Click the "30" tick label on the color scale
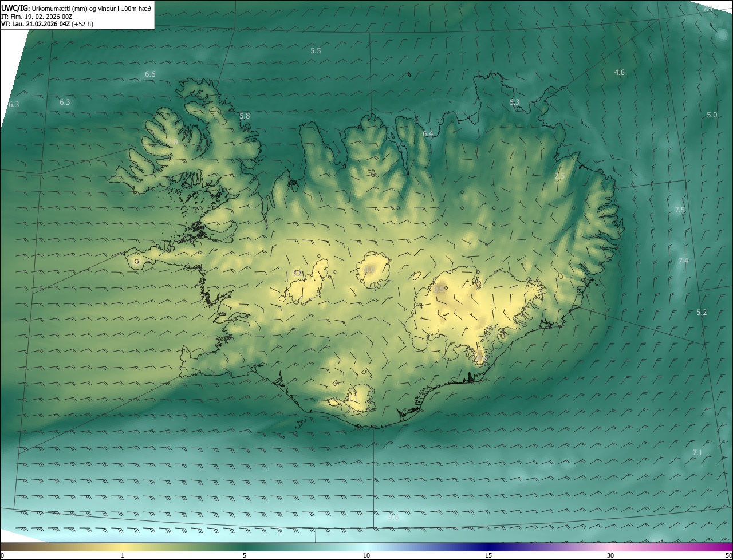This screenshot has height=560, width=733. click(610, 555)
